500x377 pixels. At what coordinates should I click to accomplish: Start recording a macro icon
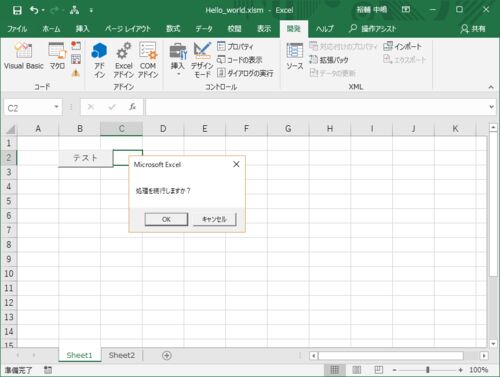pyautogui.click(x=76, y=46)
